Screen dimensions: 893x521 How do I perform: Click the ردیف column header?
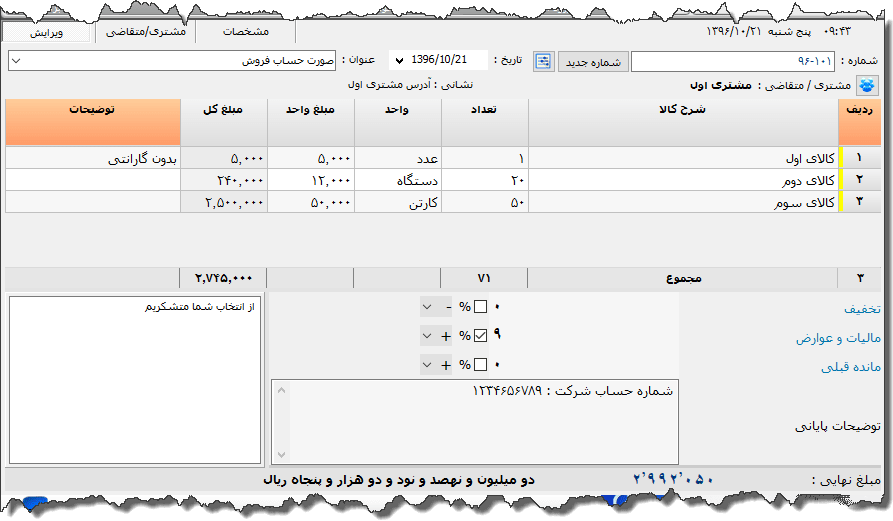(859, 122)
